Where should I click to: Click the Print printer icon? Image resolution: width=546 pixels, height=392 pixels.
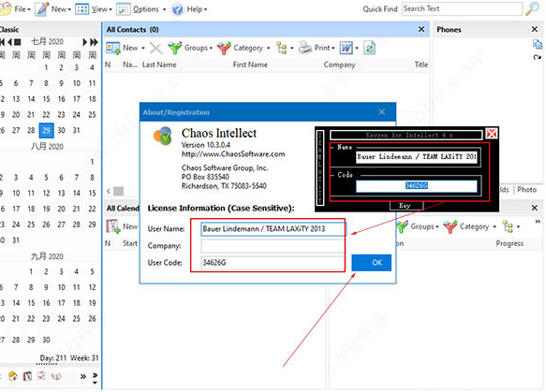[x=305, y=48]
